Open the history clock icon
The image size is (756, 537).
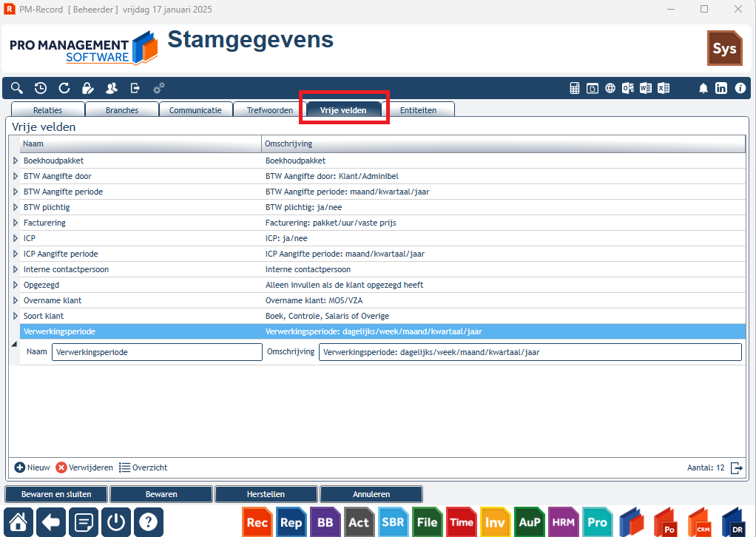(41, 88)
